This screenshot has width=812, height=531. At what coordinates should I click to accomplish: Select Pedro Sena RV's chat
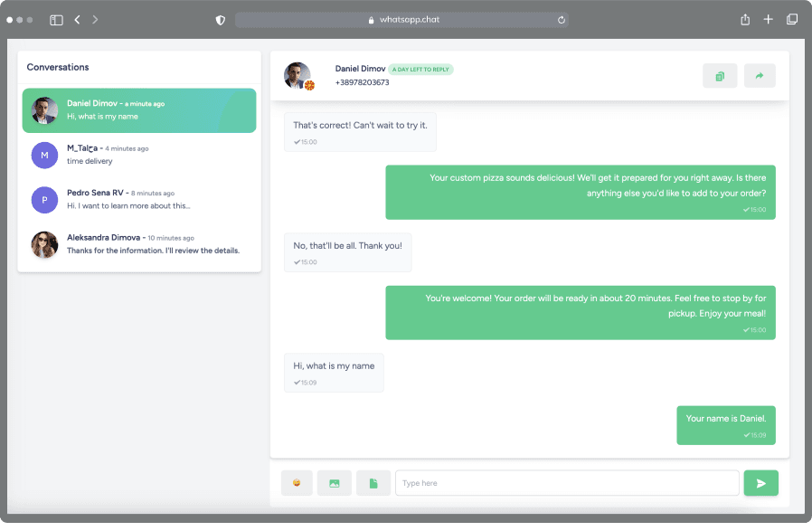click(138, 199)
